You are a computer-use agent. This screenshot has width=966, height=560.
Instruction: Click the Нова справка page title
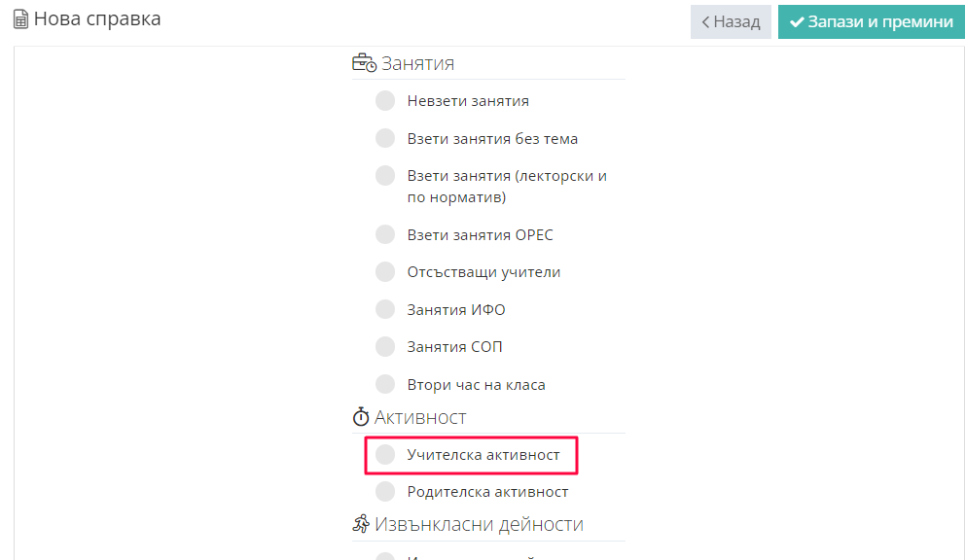coord(97,19)
